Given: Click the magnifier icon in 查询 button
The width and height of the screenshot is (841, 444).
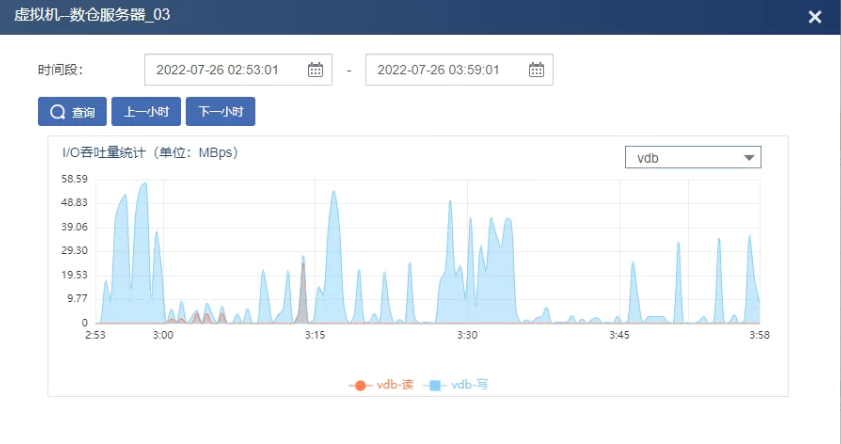Looking at the screenshot, I should [x=57, y=112].
